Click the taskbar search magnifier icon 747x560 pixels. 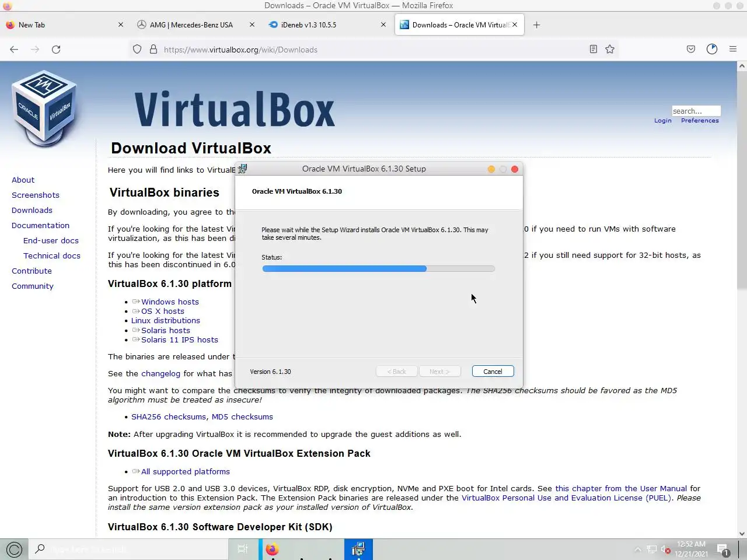pos(40,549)
